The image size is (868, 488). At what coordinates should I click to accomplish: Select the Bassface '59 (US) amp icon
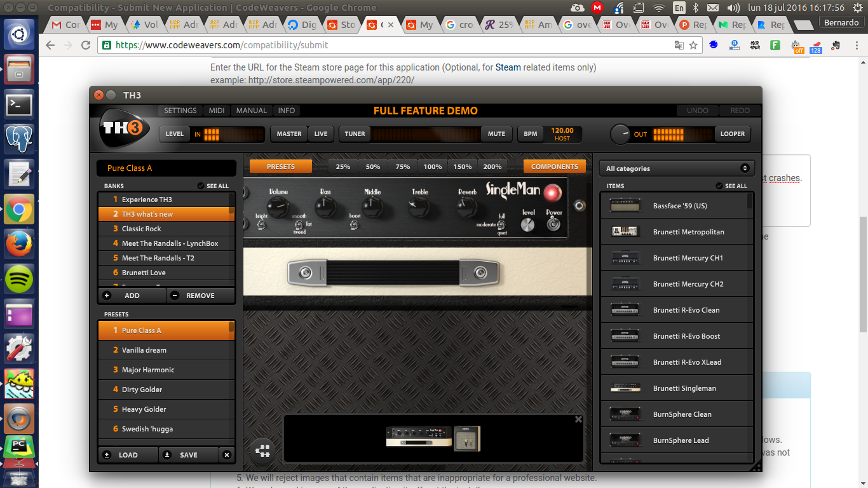625,206
